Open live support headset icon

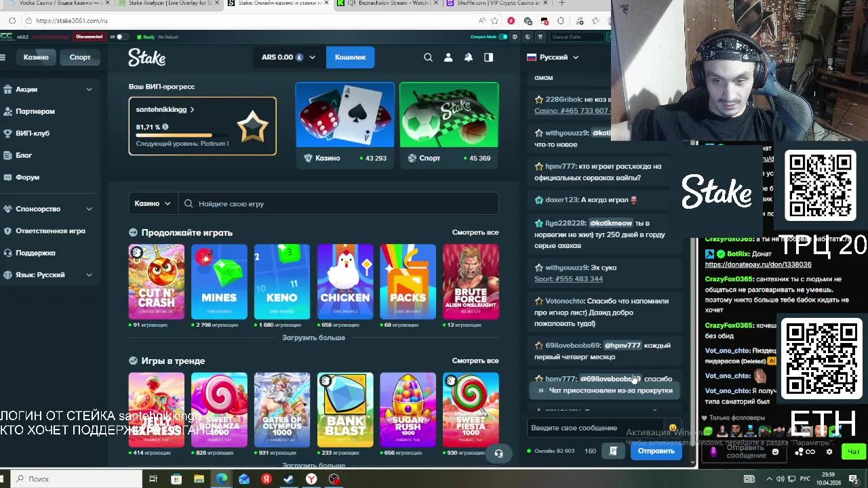(498, 453)
